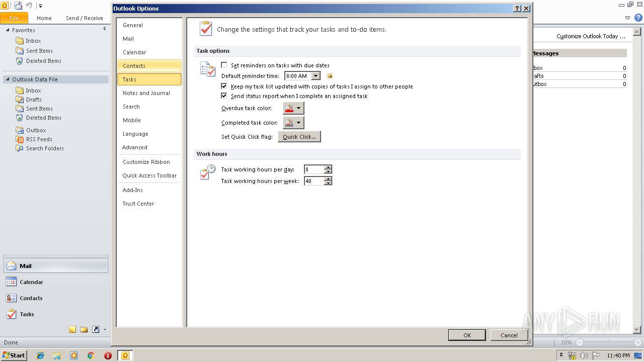Image resolution: width=644 pixels, height=362 pixels.
Task: Enable Set reminders on tasks with due dates
Action: [x=224, y=65]
